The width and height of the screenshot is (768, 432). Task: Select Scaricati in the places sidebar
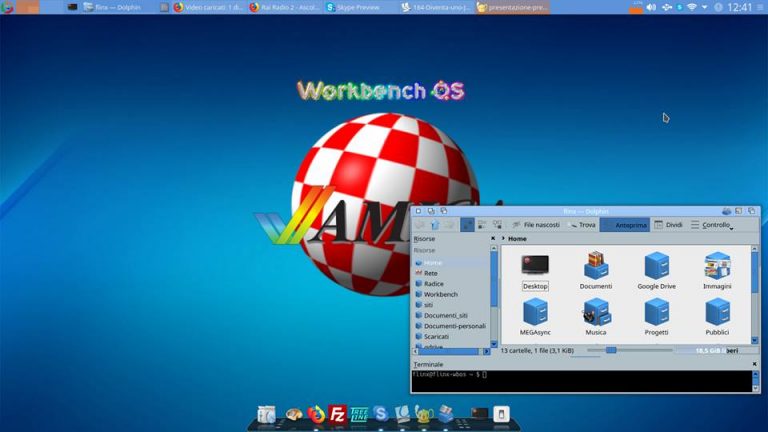pyautogui.click(x=436, y=337)
